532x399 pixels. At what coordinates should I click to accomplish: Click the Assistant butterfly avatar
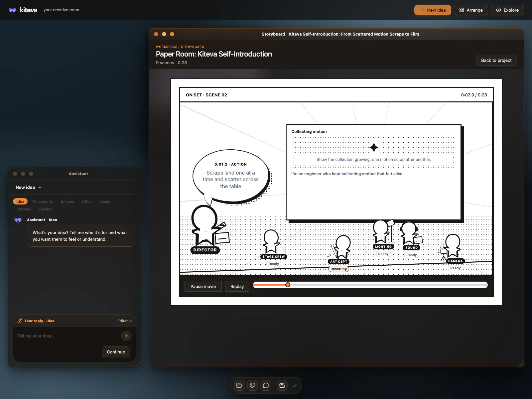coord(18,220)
